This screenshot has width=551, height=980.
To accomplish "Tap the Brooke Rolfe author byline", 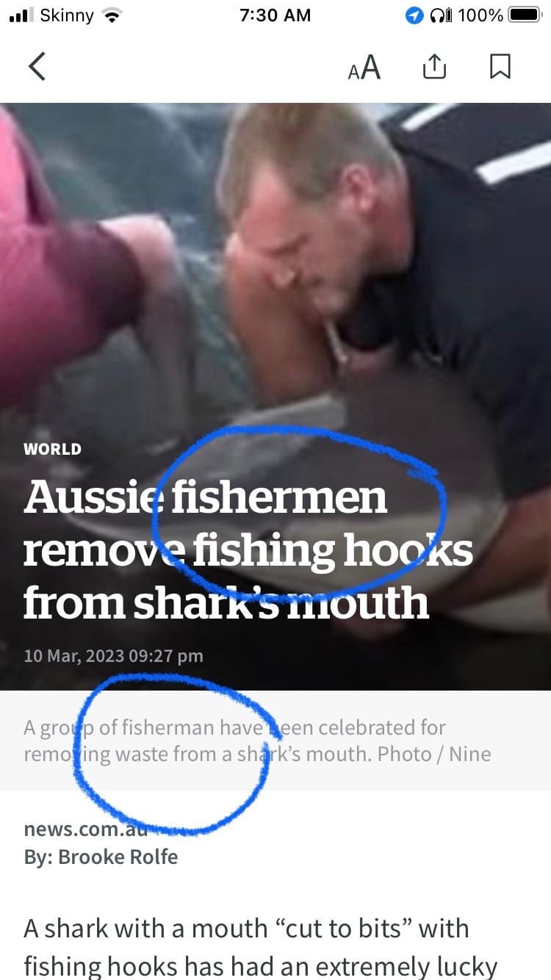I will 101,857.
